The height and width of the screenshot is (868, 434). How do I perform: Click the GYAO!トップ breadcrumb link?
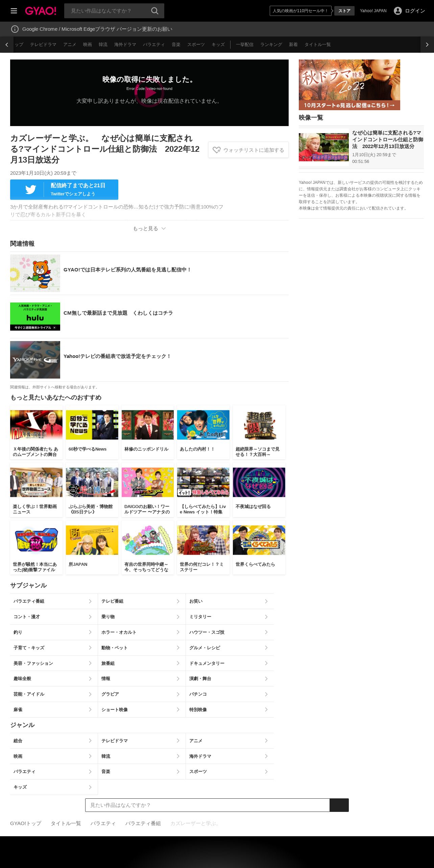26,823
